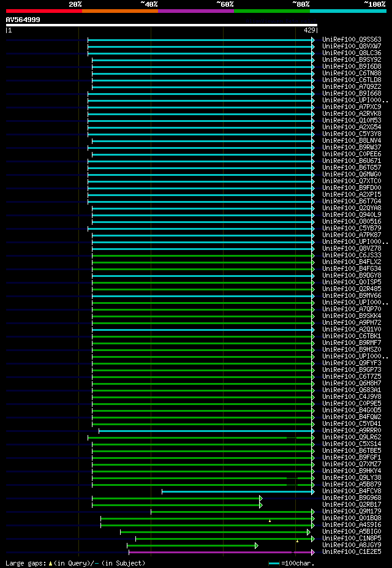The image size is (392, 568).
Task: Select the UniRef100_Q940L9 label
Action: (x=352, y=215)
